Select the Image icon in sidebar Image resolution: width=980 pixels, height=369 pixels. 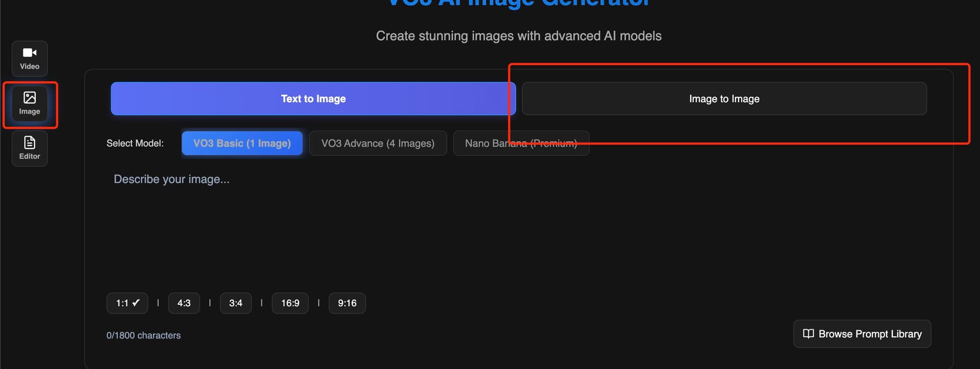point(30,104)
